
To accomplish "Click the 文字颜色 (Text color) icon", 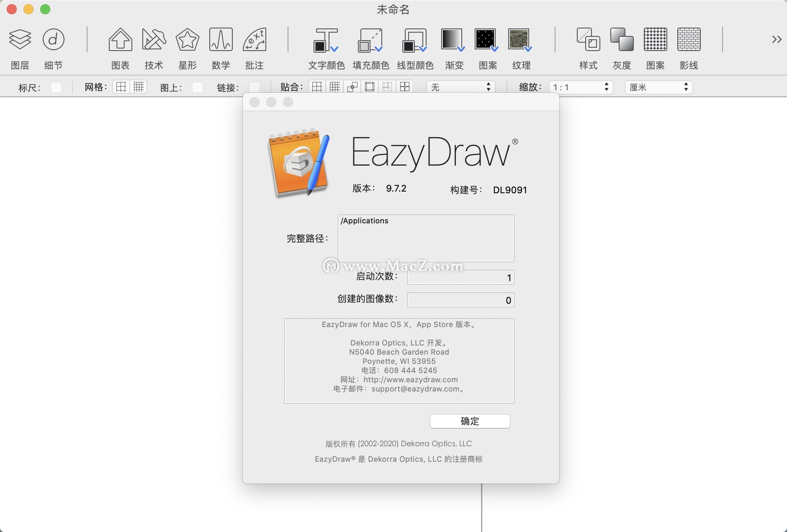I will click(326, 40).
